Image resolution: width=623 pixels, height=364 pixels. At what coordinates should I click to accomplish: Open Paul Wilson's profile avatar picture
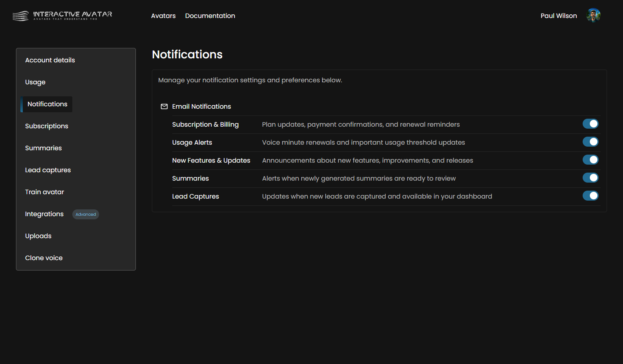tap(593, 16)
